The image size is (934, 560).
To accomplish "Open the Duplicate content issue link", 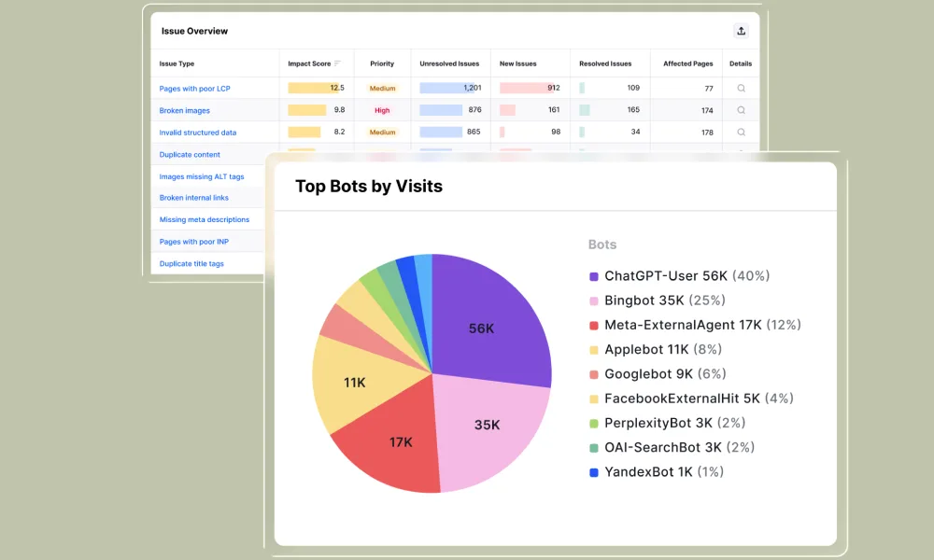I will click(x=190, y=155).
